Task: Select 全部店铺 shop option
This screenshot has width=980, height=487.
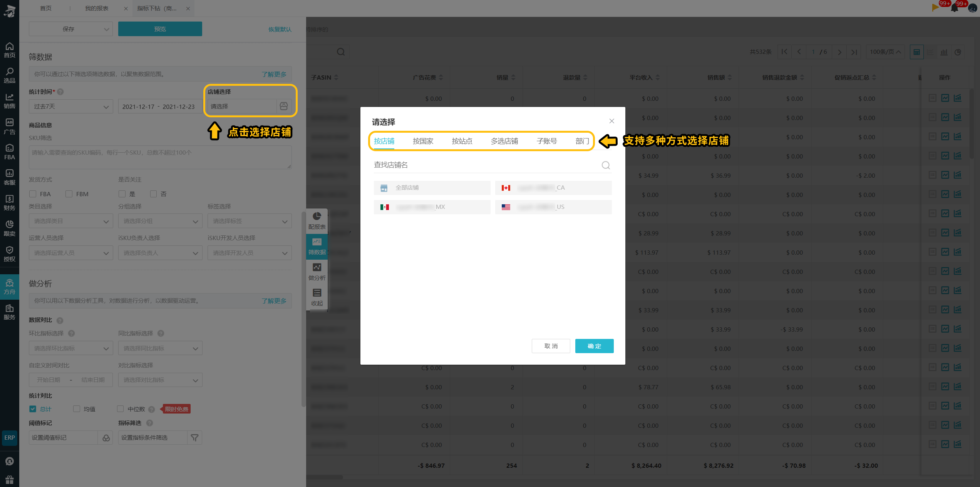Action: pyautogui.click(x=432, y=188)
